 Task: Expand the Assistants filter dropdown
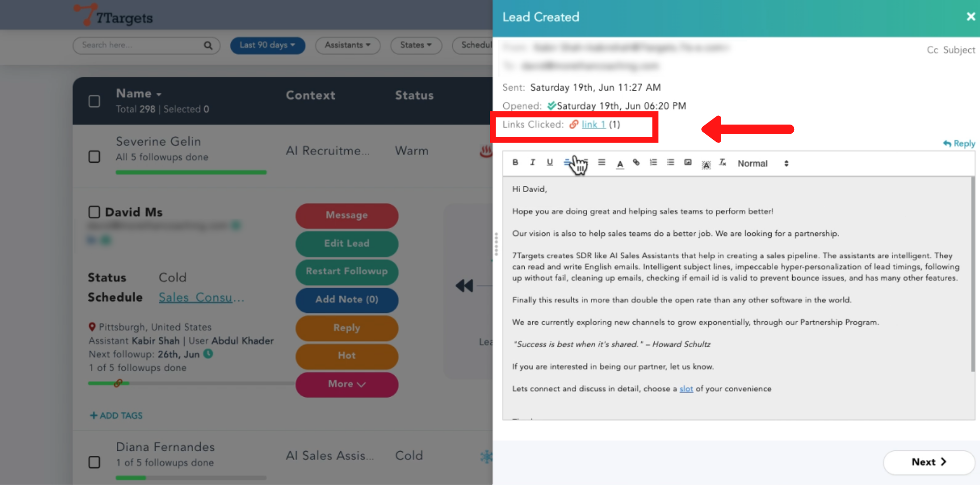pyautogui.click(x=348, y=45)
